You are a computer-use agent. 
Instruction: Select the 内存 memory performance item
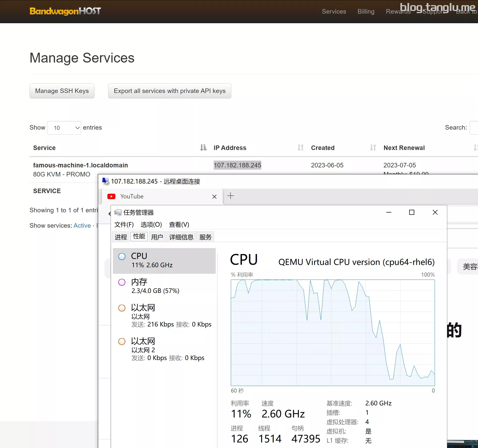pos(164,286)
